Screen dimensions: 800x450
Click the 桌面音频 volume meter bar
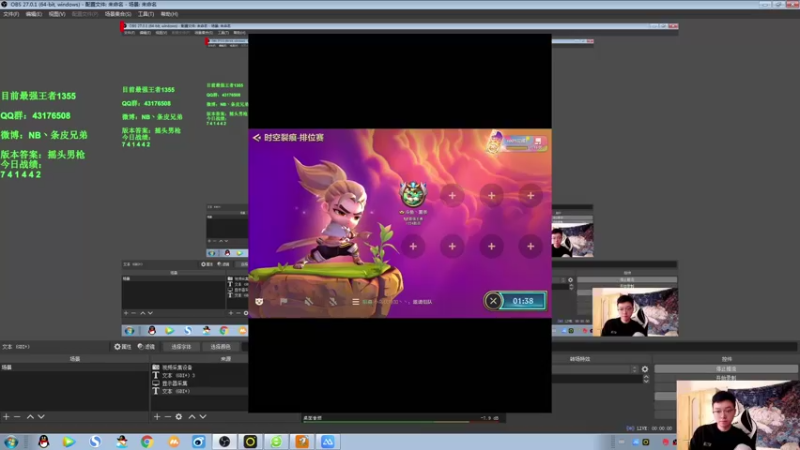[401, 422]
